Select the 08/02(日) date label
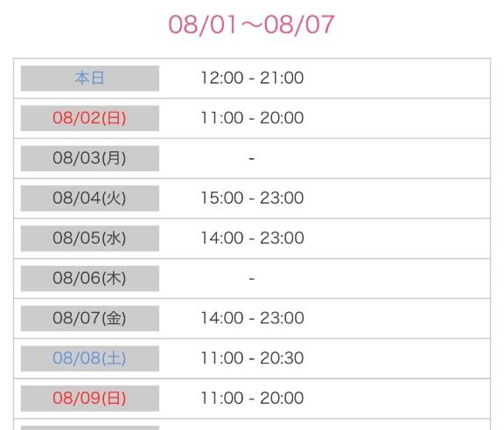 pos(90,118)
